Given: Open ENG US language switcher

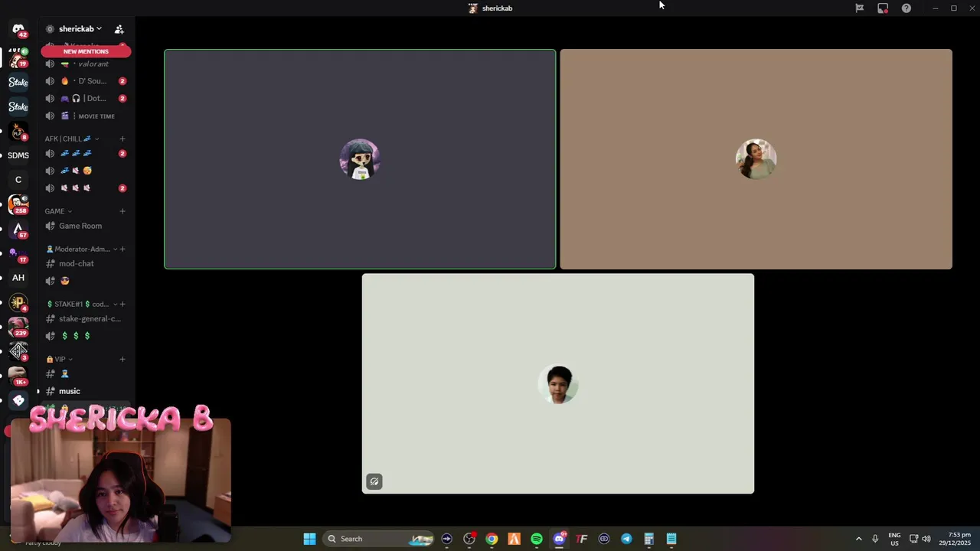Looking at the screenshot, I should point(894,539).
